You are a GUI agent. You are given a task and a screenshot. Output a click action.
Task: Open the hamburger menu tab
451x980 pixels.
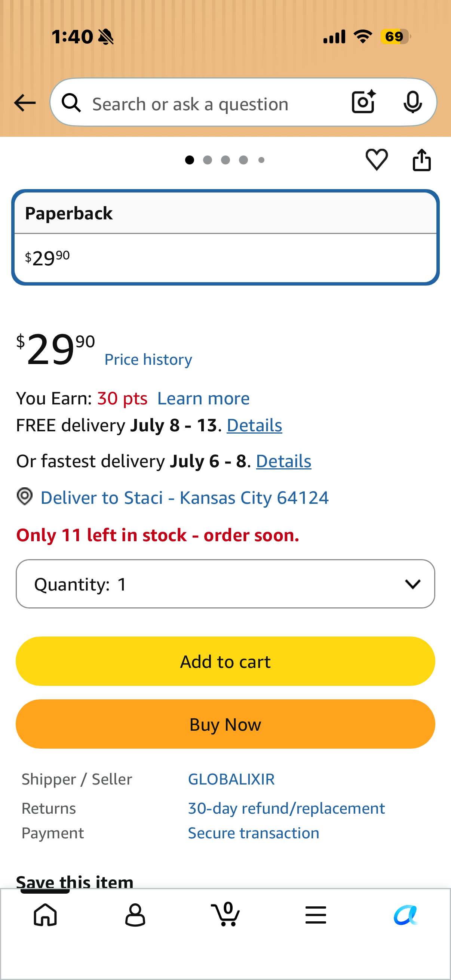point(316,915)
